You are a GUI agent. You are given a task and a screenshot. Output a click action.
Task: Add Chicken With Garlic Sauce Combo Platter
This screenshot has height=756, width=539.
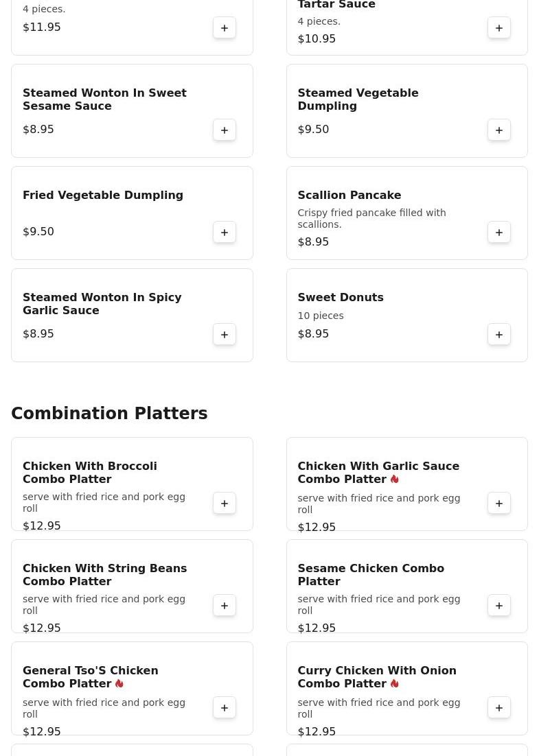[x=499, y=503]
